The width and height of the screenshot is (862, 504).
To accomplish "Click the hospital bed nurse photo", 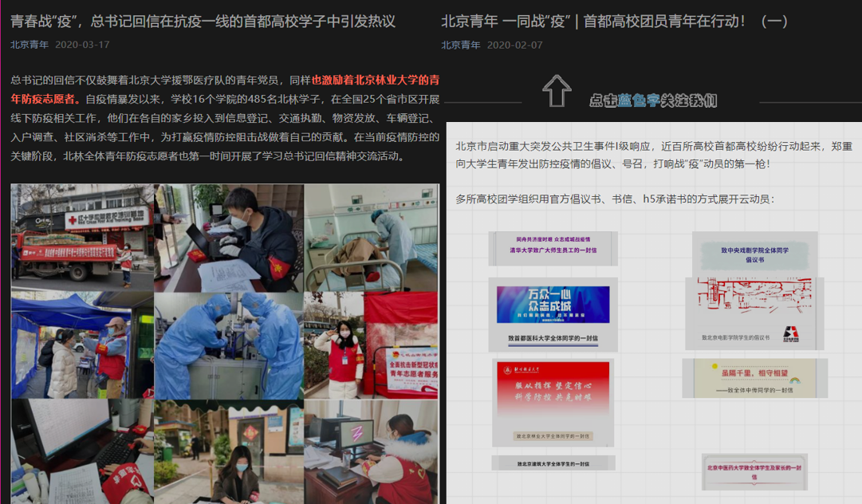I will pos(371,238).
